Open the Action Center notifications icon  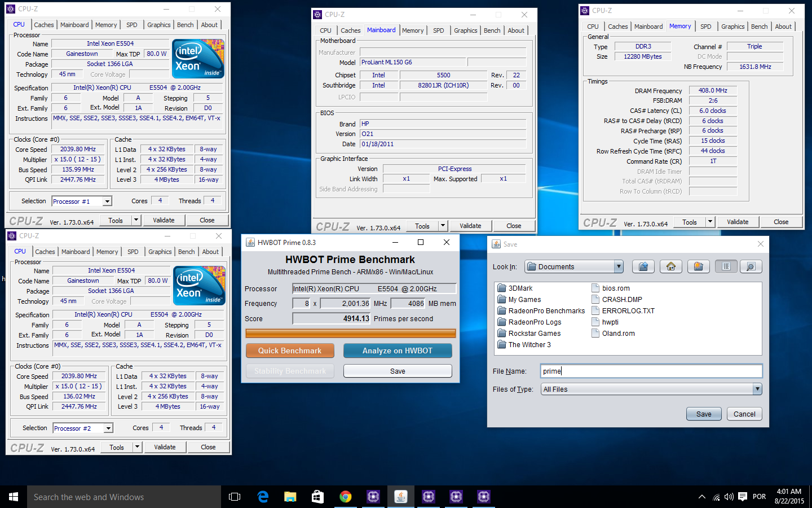tap(743, 497)
